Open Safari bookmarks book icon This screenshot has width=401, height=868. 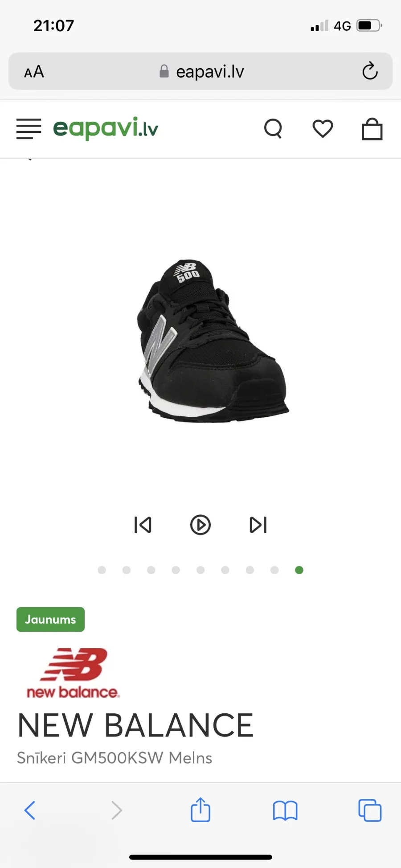pyautogui.click(x=285, y=810)
